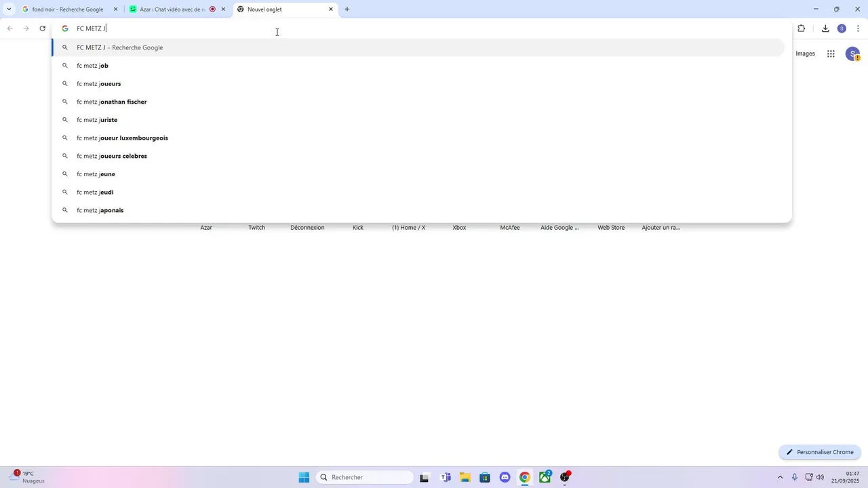Open the volume control in the tray

(x=820, y=477)
